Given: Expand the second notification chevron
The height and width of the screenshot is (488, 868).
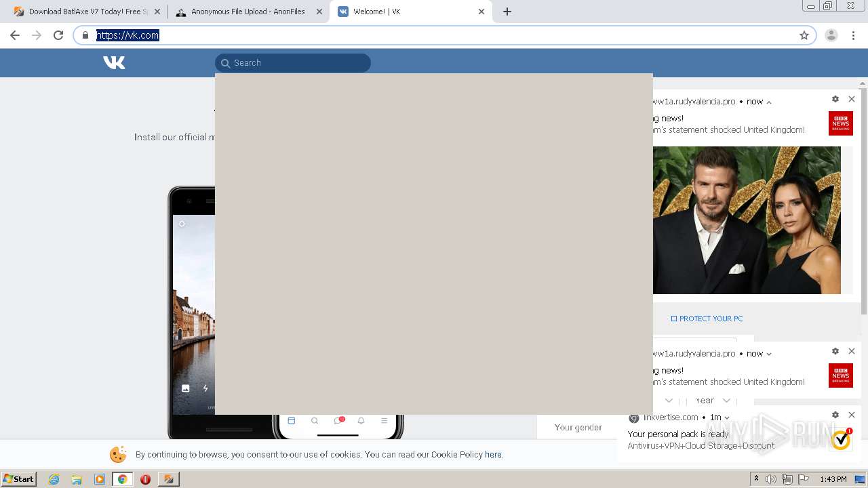Looking at the screenshot, I should [769, 354].
